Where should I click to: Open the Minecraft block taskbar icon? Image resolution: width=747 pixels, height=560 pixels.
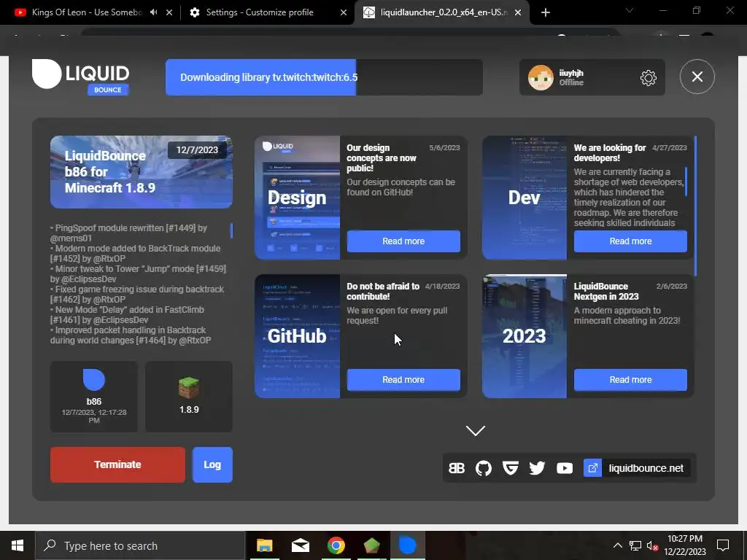(x=371, y=545)
